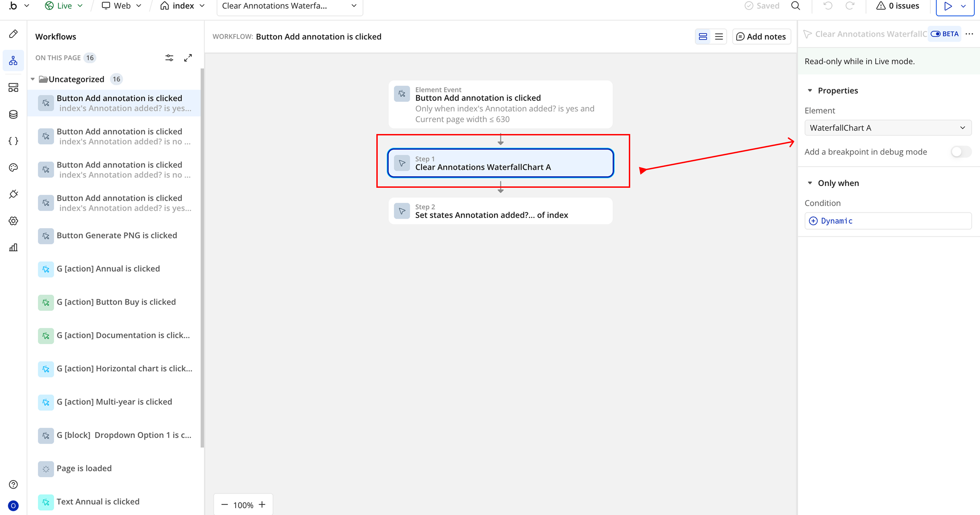Switch to compact list view toggle
The height and width of the screenshot is (515, 980).
719,36
